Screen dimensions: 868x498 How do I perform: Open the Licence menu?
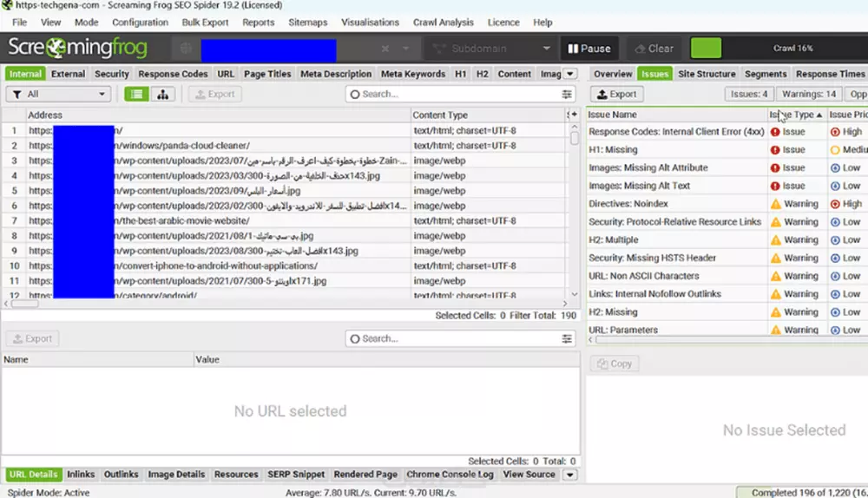click(x=503, y=23)
